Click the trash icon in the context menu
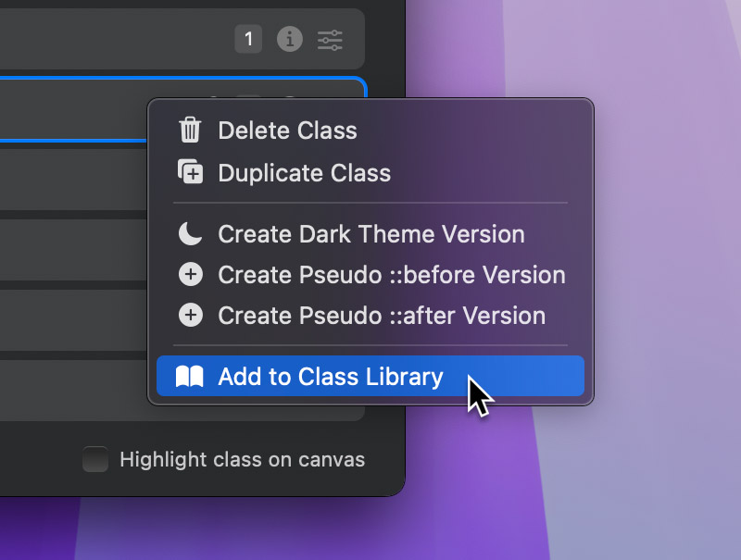The width and height of the screenshot is (741, 560). [x=190, y=131]
